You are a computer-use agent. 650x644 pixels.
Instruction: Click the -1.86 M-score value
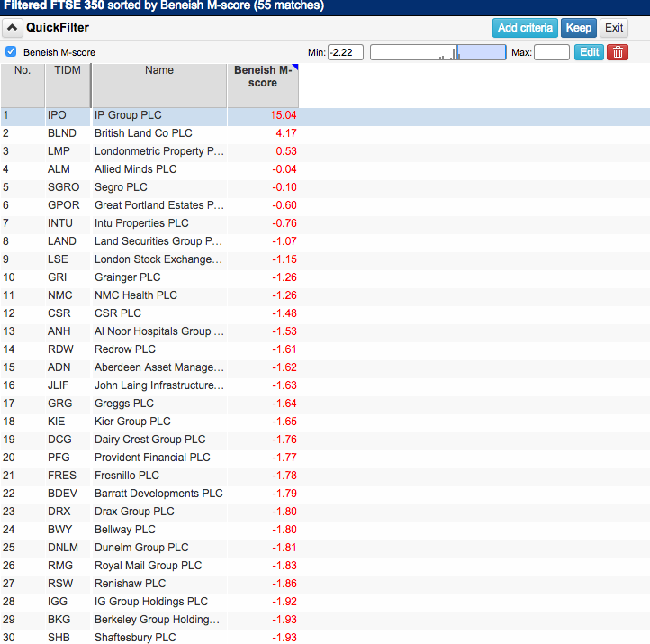[284, 584]
